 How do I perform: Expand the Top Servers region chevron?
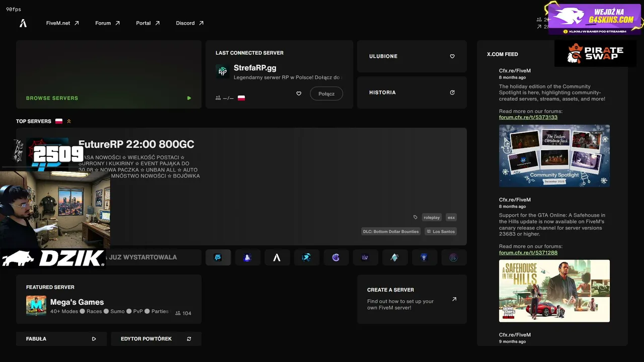point(69,121)
